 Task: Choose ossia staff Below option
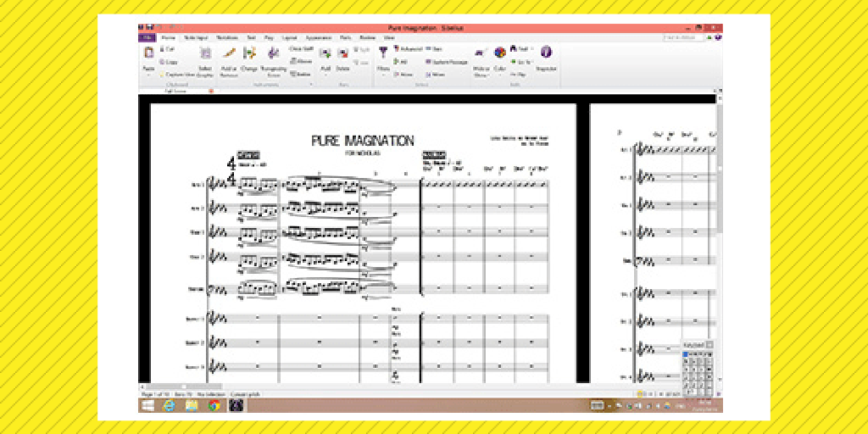coord(301,74)
